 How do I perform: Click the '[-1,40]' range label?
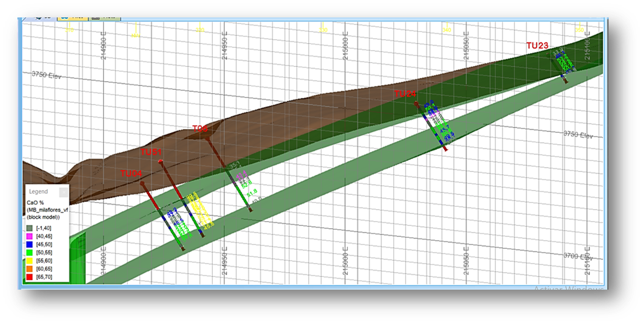pyautogui.click(x=44, y=228)
